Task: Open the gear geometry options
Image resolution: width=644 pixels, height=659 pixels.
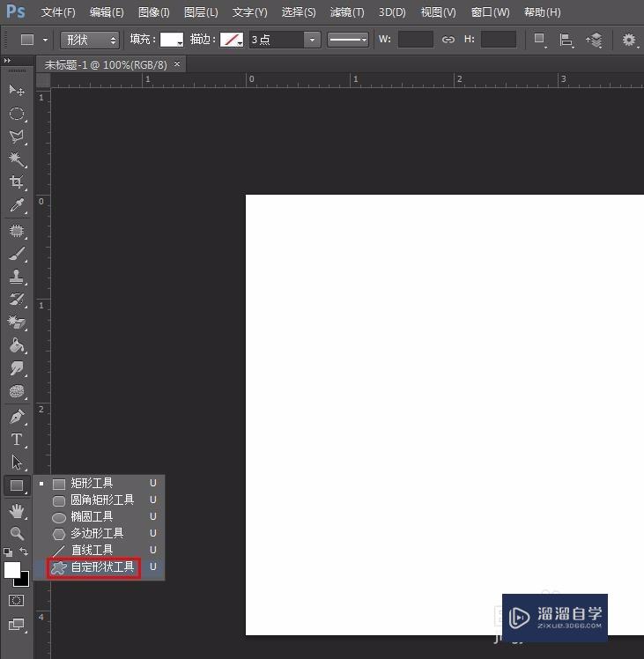Action: [629, 40]
